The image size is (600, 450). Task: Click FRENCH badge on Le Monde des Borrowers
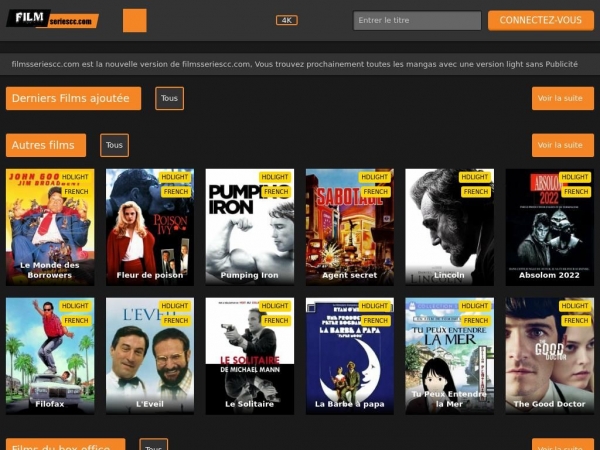(x=76, y=191)
